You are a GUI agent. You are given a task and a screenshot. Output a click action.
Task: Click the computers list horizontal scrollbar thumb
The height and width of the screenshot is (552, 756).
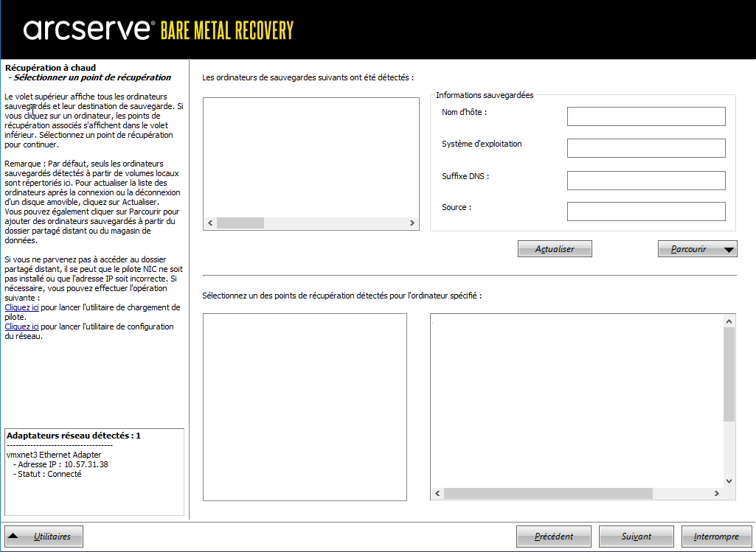pyautogui.click(x=240, y=223)
